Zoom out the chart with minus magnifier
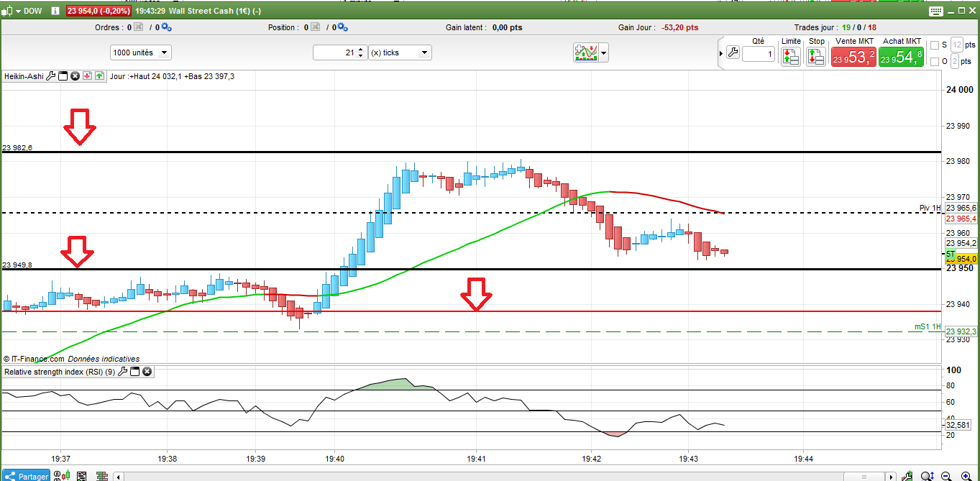 (x=947, y=476)
